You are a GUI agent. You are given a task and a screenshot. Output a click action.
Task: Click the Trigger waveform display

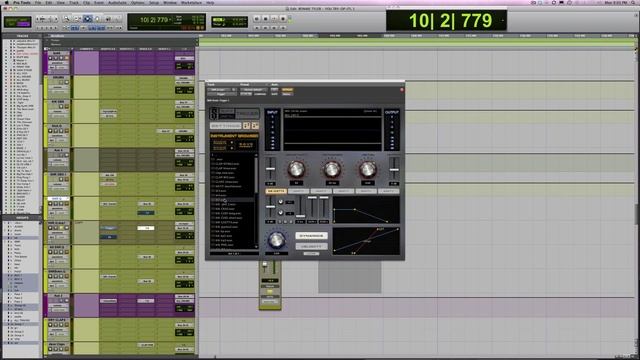tap(332, 130)
